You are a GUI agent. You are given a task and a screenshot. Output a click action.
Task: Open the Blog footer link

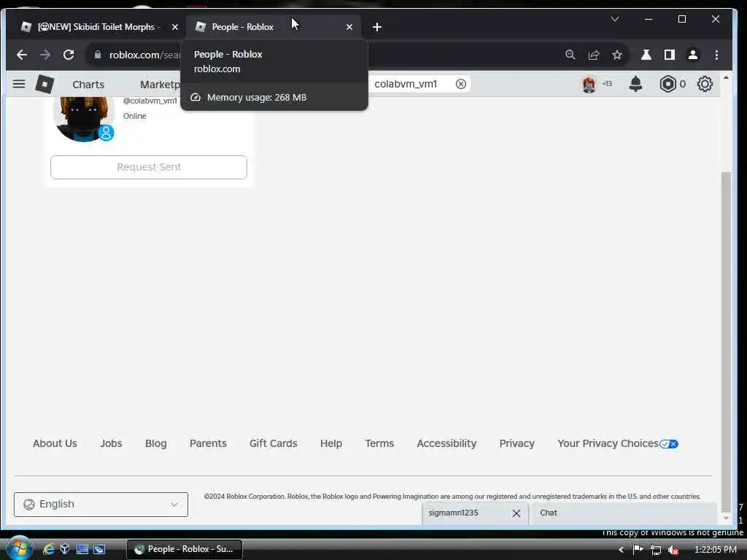(156, 443)
